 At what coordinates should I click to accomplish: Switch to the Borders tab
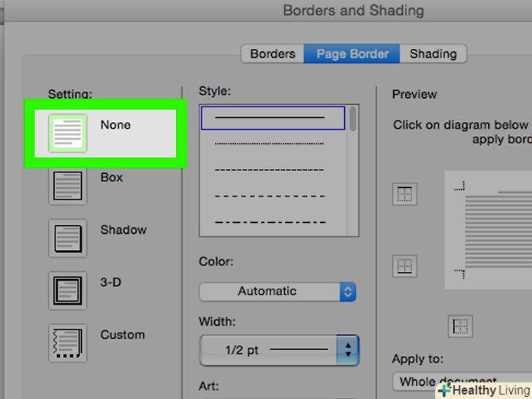click(272, 53)
